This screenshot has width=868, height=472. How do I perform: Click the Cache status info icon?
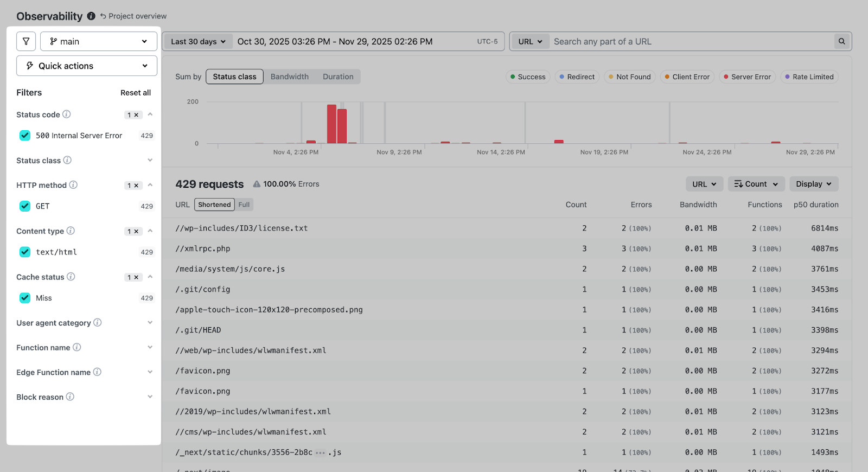(x=71, y=277)
